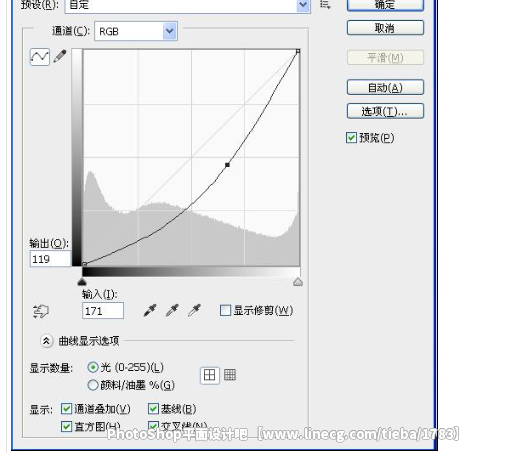
Task: Click the Cancel (取消) button
Action: click(385, 28)
